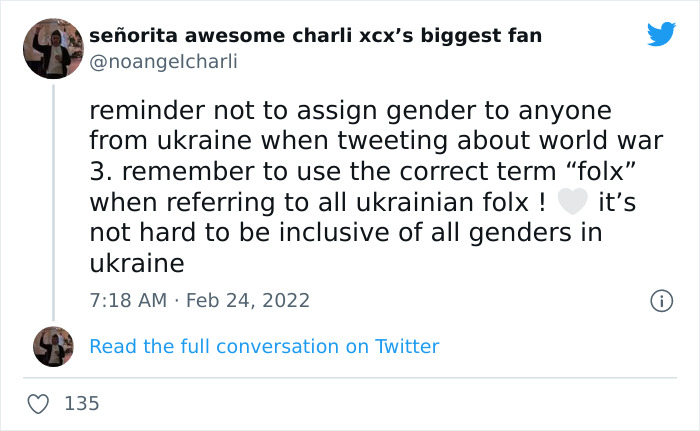The image size is (700, 431).
Task: Click the 135 likes count
Action: point(81,403)
